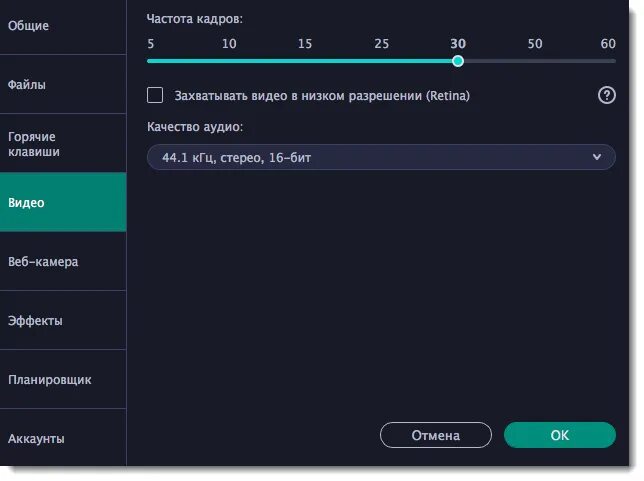Click the 10 frame rate label
644x481 pixels.
point(229,44)
